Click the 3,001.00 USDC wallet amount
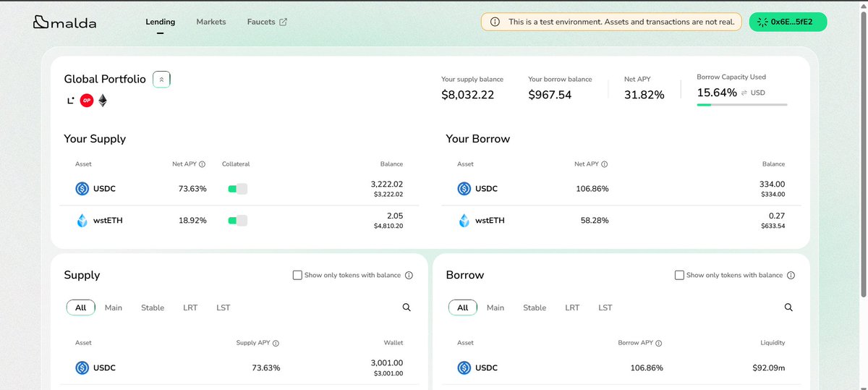This screenshot has height=390, width=868. (x=387, y=363)
